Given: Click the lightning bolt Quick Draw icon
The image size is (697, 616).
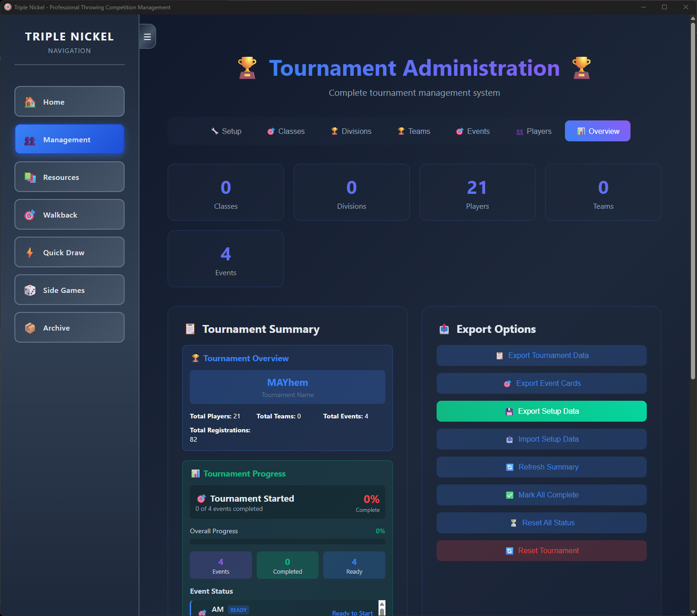Looking at the screenshot, I should coord(30,253).
